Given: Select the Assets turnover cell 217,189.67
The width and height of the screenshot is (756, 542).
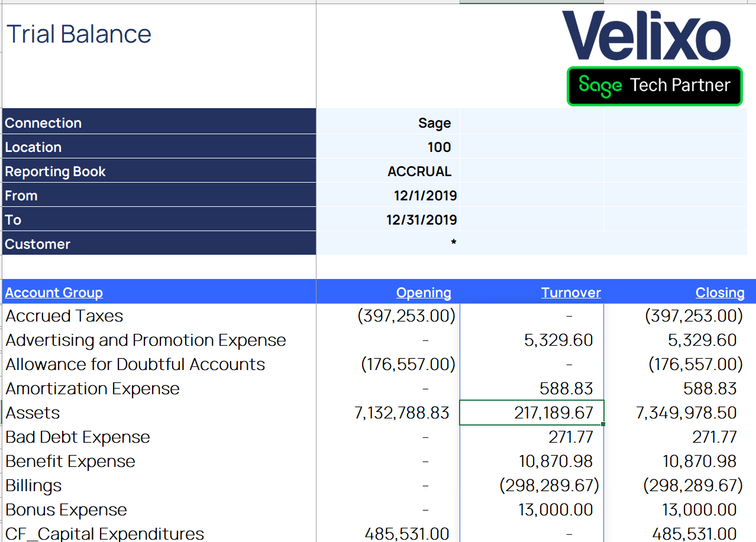Looking at the screenshot, I should click(x=532, y=413).
